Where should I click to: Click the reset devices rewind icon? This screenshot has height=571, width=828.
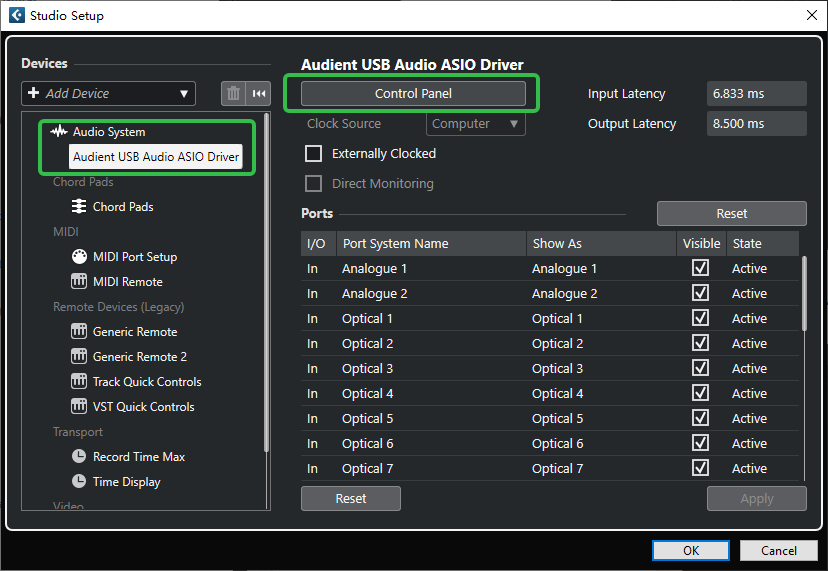[x=259, y=93]
